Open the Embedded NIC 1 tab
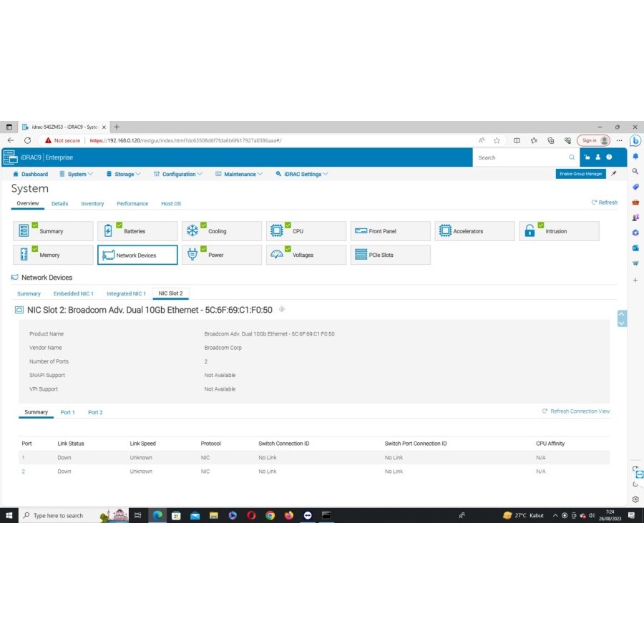 pyautogui.click(x=73, y=293)
